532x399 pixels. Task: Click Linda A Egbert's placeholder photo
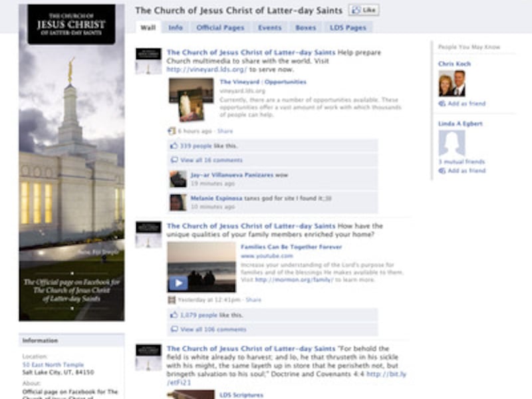[452, 143]
